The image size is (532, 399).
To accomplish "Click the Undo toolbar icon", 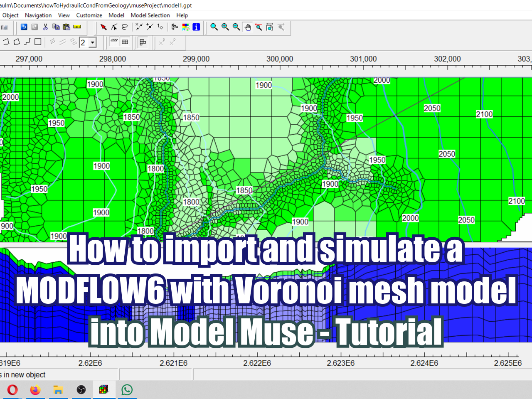I will pyautogui.click(x=24, y=27).
